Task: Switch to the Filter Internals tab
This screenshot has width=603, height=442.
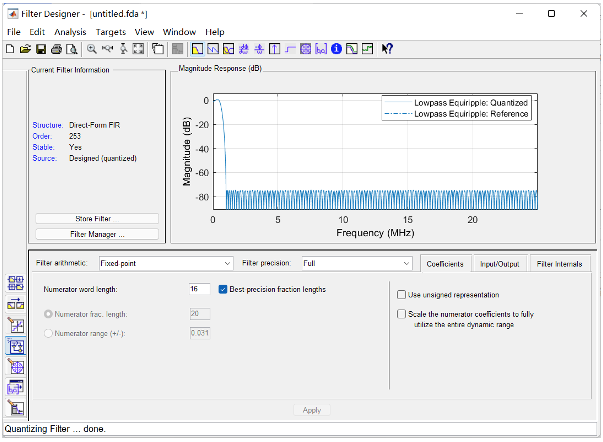Action: point(560,263)
